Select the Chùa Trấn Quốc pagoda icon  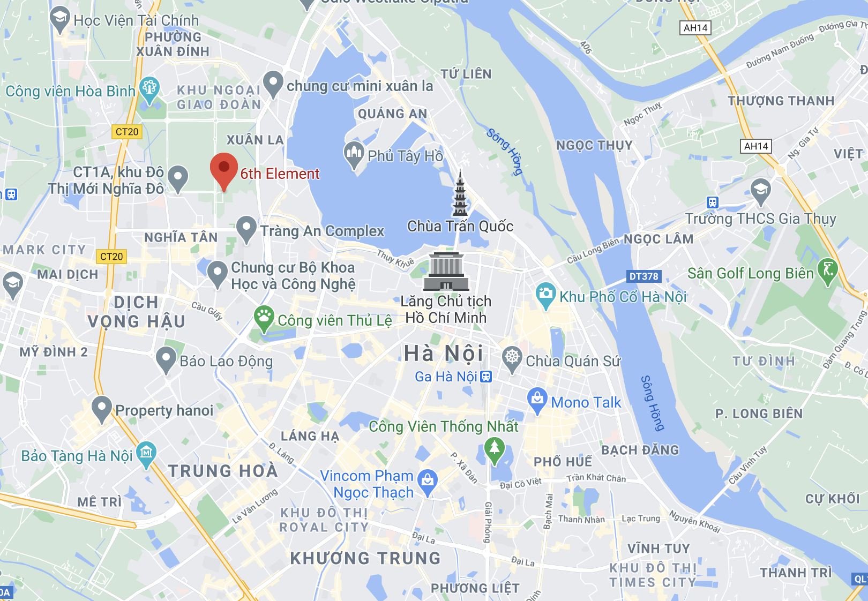[460, 193]
